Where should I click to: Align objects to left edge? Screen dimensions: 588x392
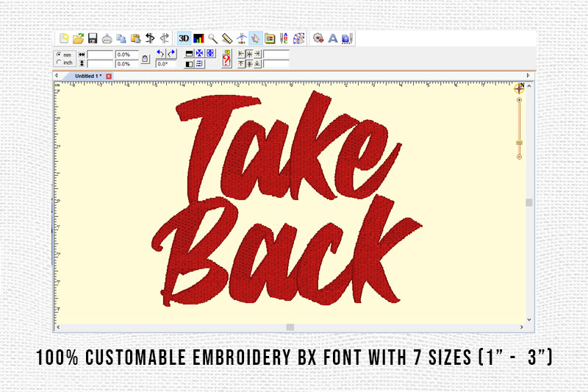click(241, 54)
